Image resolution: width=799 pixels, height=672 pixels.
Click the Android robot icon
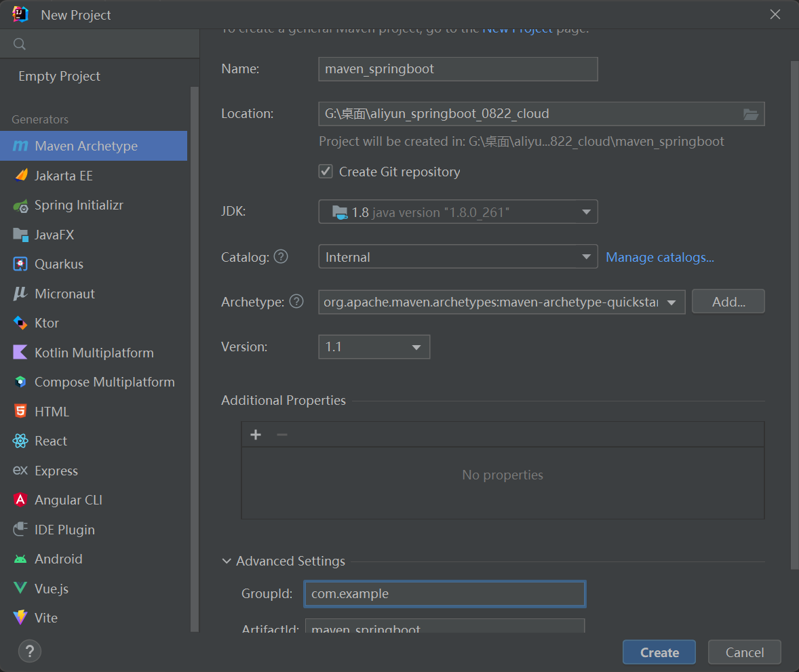click(20, 559)
